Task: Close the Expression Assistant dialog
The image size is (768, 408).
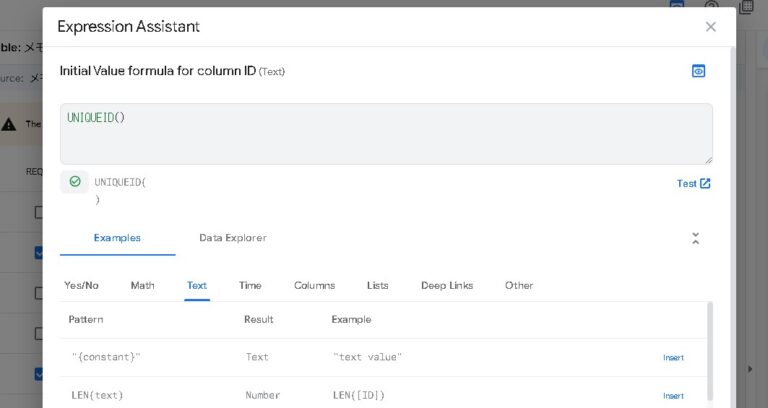Action: tap(710, 27)
